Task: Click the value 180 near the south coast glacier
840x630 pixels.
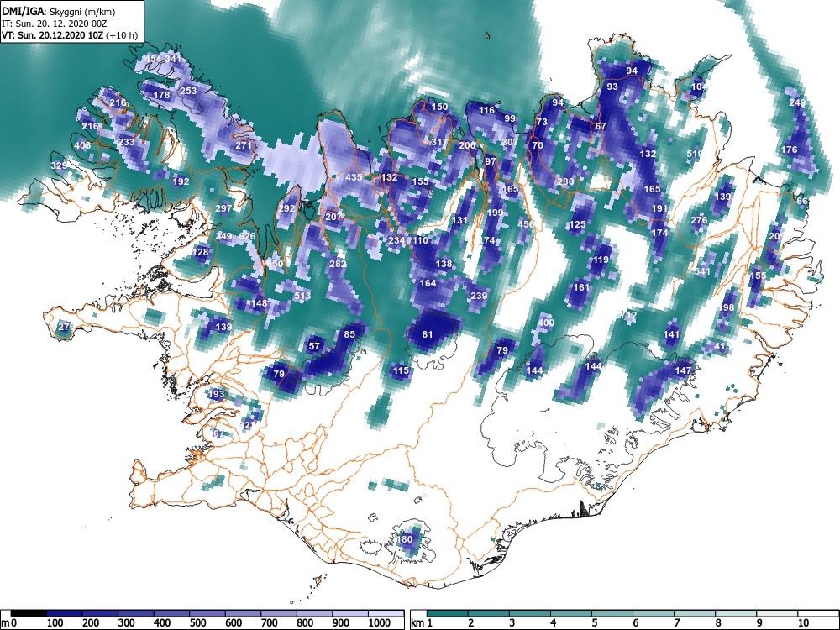Action: (x=405, y=539)
